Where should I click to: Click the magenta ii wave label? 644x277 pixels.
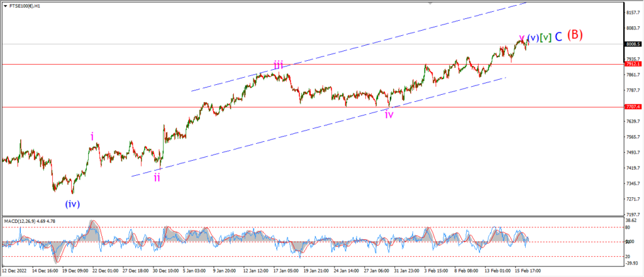pos(157,178)
